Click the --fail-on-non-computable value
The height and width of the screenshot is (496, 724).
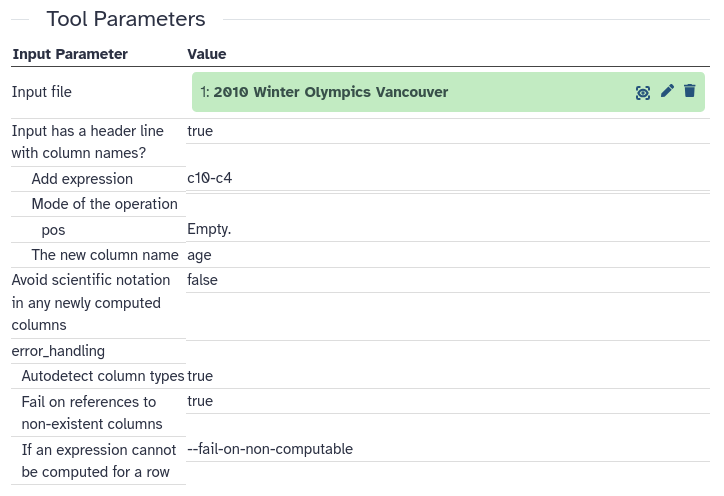point(270,449)
